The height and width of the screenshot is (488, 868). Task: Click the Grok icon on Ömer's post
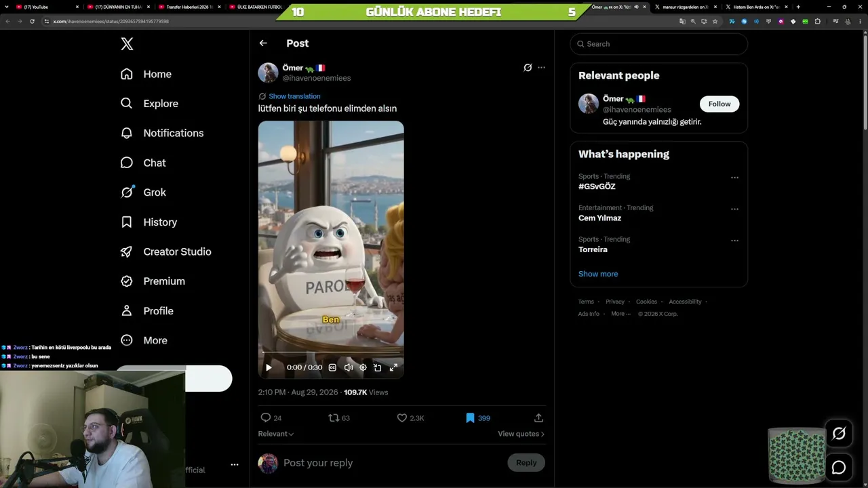528,68
